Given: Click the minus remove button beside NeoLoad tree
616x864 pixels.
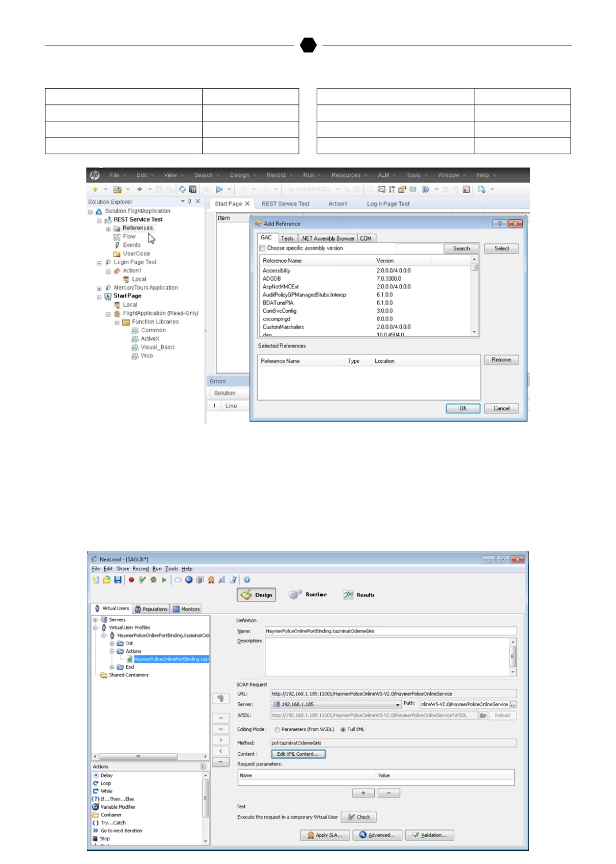Looking at the screenshot, I should [220, 762].
